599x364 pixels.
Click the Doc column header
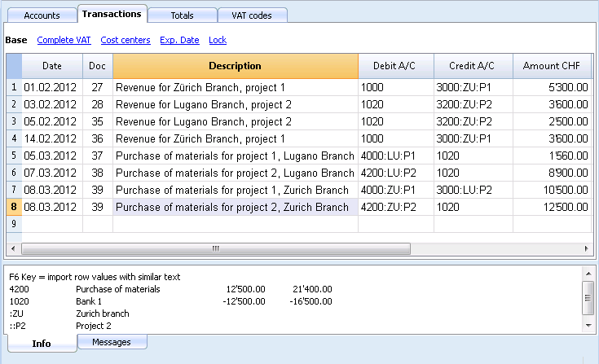tap(98, 66)
